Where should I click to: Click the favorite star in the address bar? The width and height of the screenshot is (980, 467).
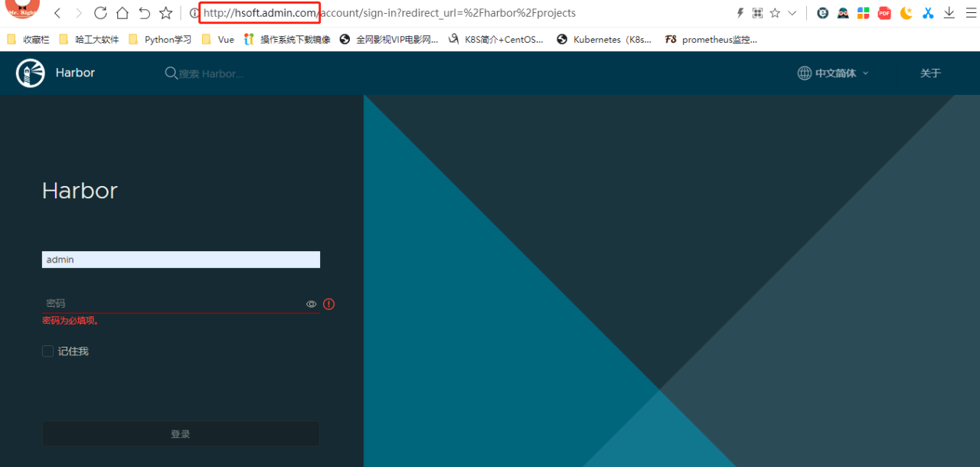click(775, 13)
